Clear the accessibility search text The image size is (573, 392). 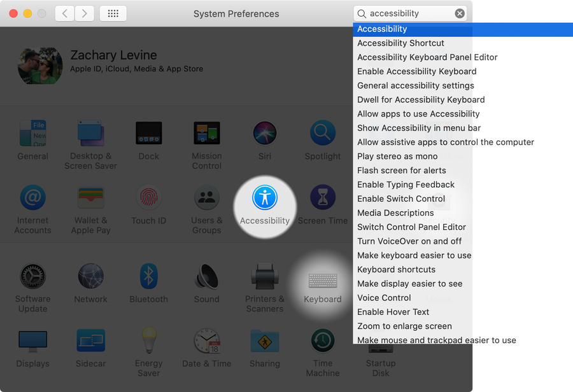coord(460,13)
